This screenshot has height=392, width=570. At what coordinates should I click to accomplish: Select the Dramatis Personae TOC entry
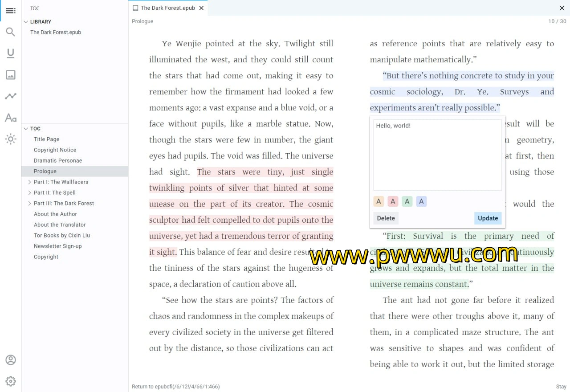(x=58, y=160)
